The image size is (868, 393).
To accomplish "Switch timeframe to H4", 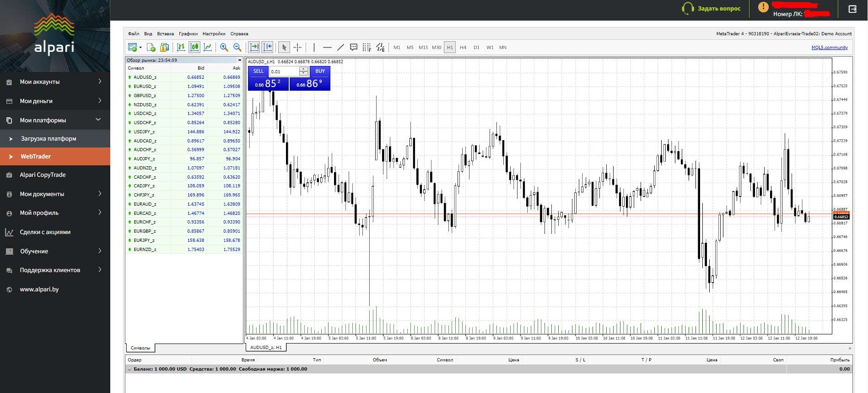I will pos(463,48).
